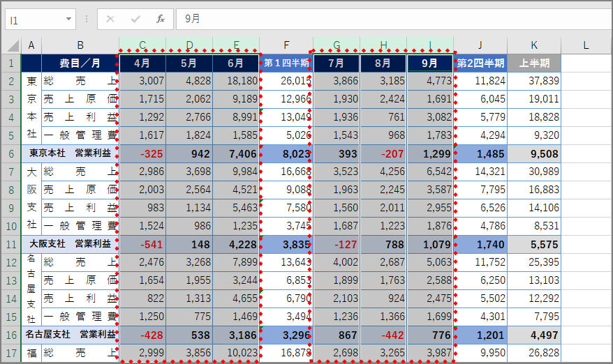Select column I header

[430, 45]
